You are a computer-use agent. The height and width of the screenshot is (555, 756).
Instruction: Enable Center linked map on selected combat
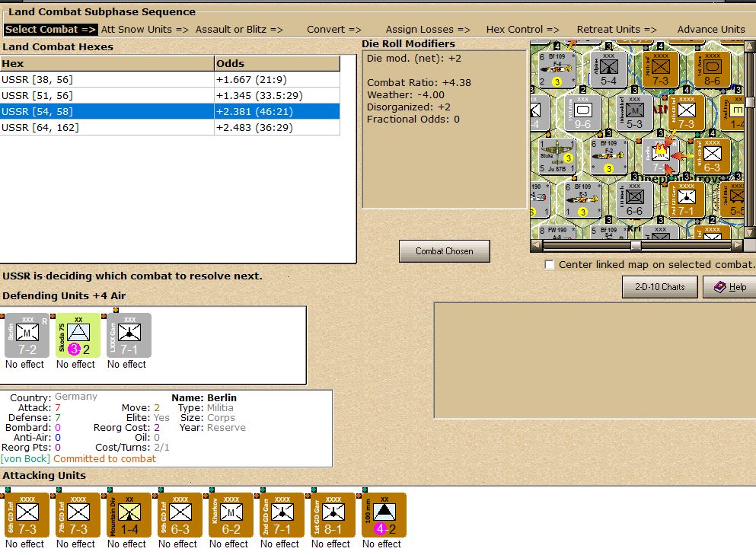(x=549, y=265)
